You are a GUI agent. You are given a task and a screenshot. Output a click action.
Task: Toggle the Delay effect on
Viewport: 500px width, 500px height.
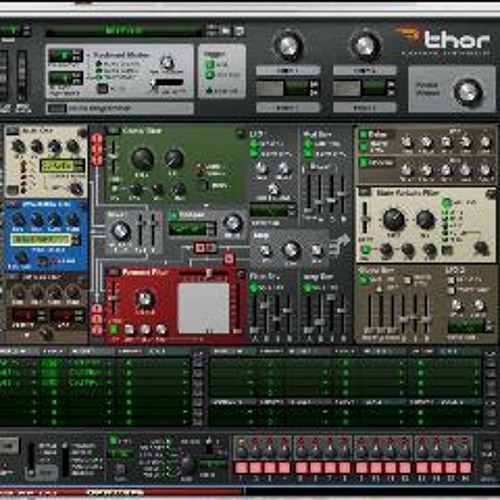tap(363, 135)
